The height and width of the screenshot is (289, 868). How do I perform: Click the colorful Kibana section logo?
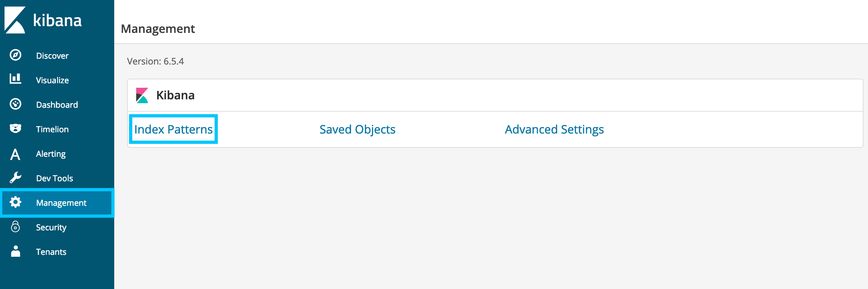[x=142, y=95]
